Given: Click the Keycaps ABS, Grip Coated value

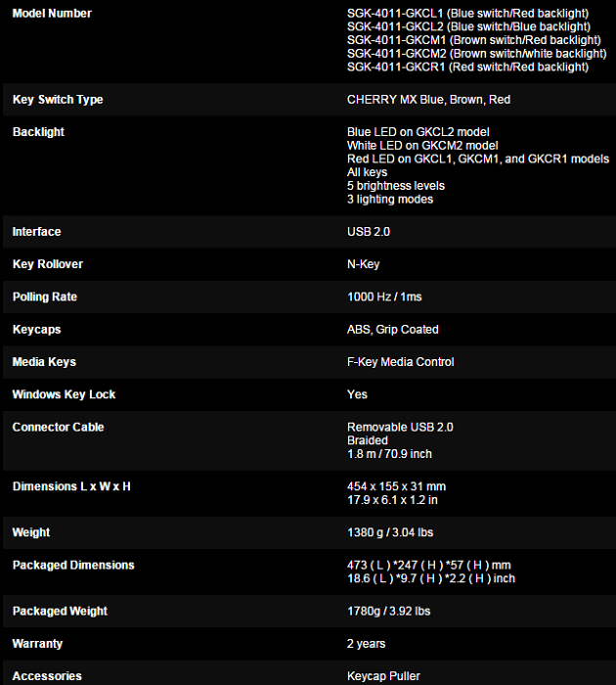Looking at the screenshot, I should [x=393, y=330].
